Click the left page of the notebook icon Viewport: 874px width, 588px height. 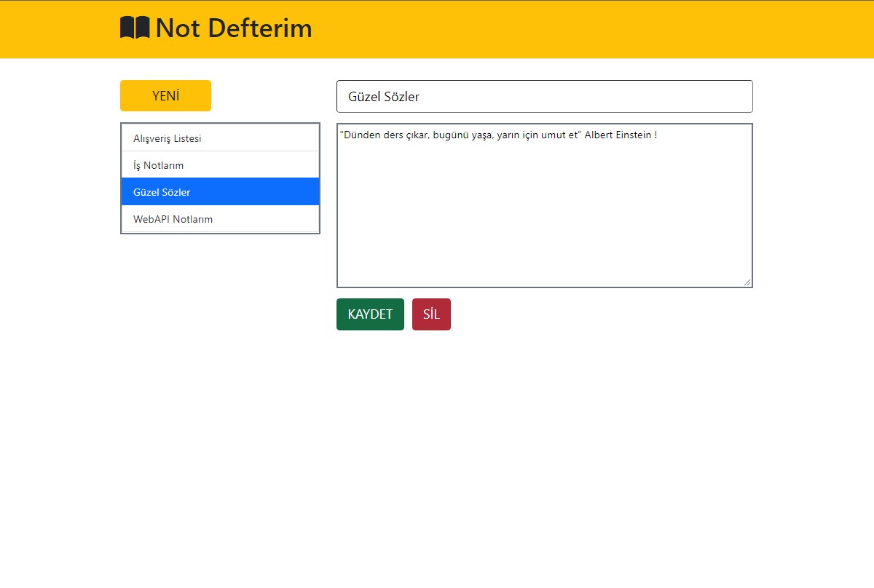pos(128,27)
